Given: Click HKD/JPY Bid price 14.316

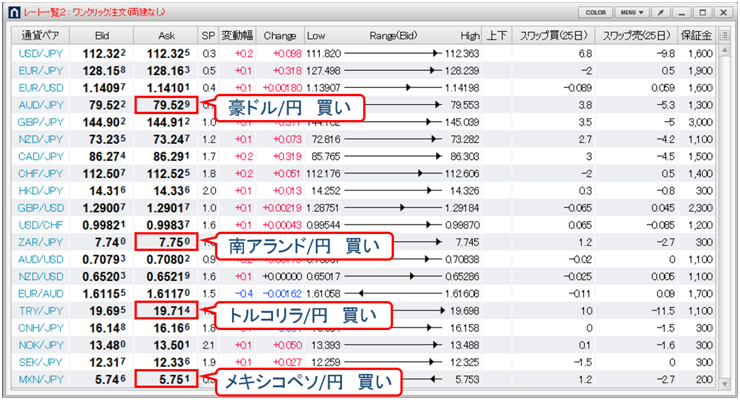Looking at the screenshot, I should 107,191.
